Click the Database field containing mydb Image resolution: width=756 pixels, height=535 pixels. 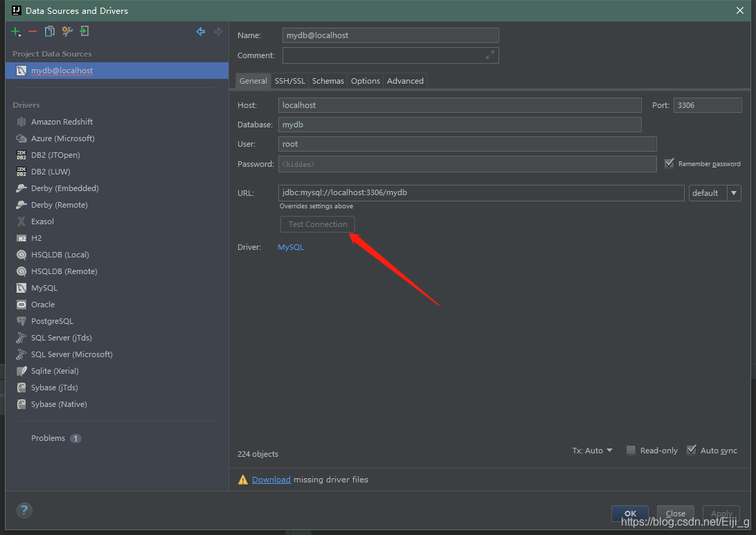pos(460,125)
